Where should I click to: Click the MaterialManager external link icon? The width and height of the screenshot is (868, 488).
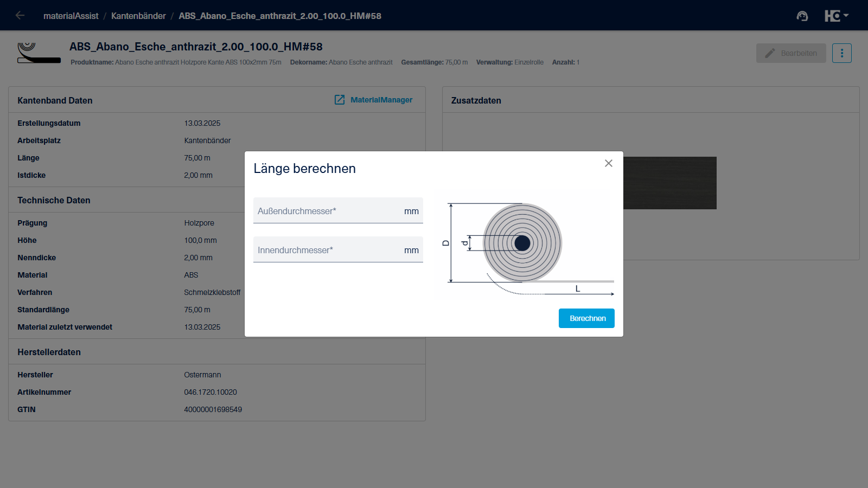340,100
